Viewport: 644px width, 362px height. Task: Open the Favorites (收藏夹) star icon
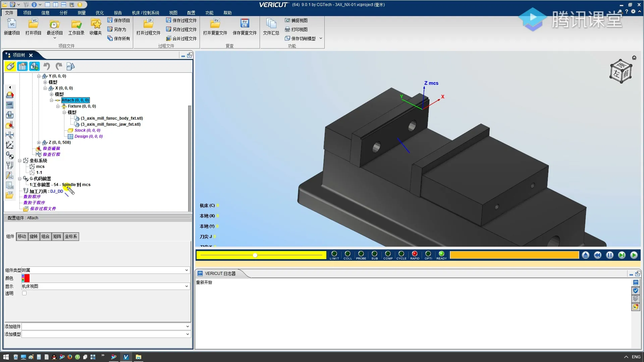(96, 24)
